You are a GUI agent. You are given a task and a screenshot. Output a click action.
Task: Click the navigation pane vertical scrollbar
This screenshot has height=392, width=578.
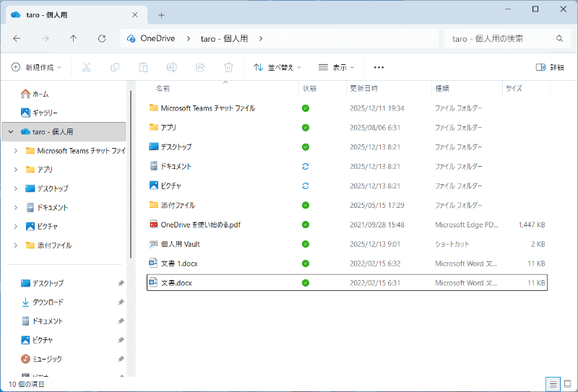(131, 173)
